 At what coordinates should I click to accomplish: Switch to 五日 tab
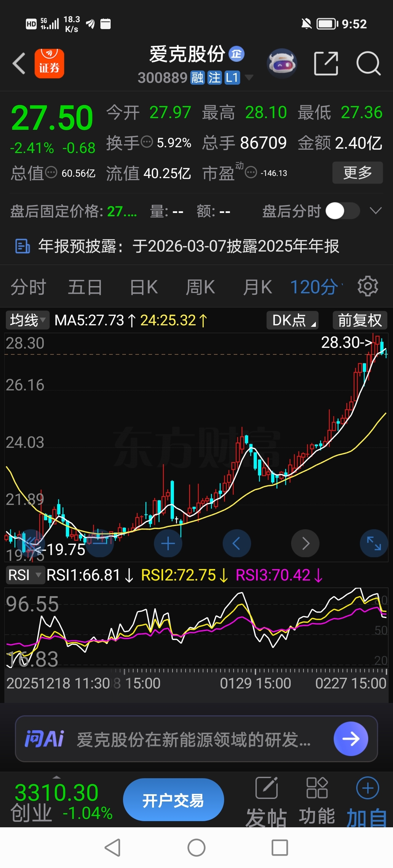coord(85,287)
